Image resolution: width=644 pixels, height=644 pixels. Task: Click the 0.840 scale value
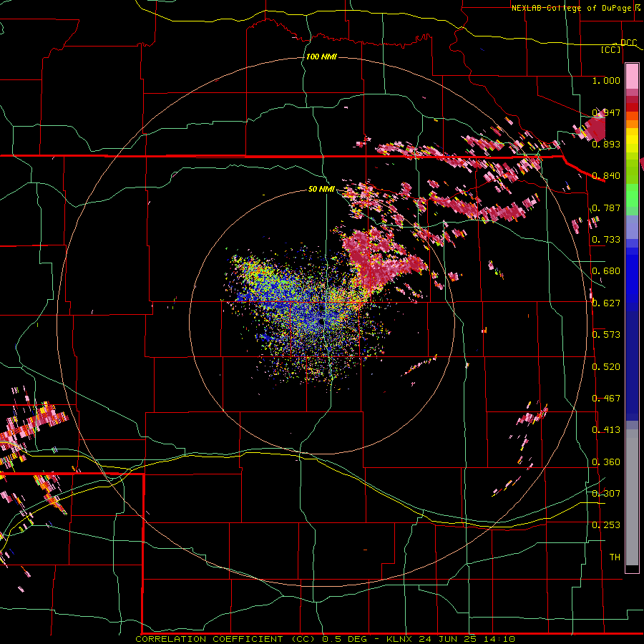[x=606, y=176]
